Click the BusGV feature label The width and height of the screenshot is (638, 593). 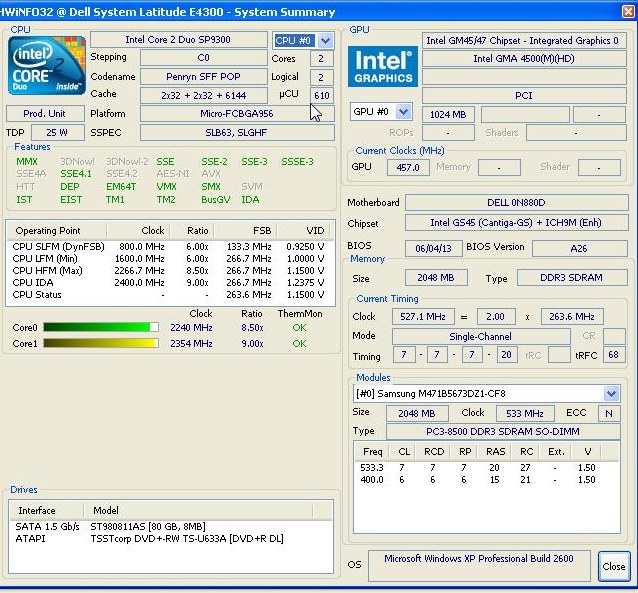click(216, 200)
